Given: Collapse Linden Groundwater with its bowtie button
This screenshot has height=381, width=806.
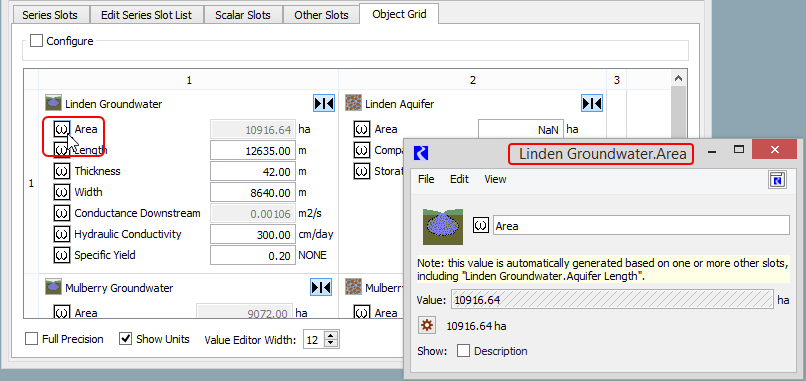Looking at the screenshot, I should pos(324,104).
